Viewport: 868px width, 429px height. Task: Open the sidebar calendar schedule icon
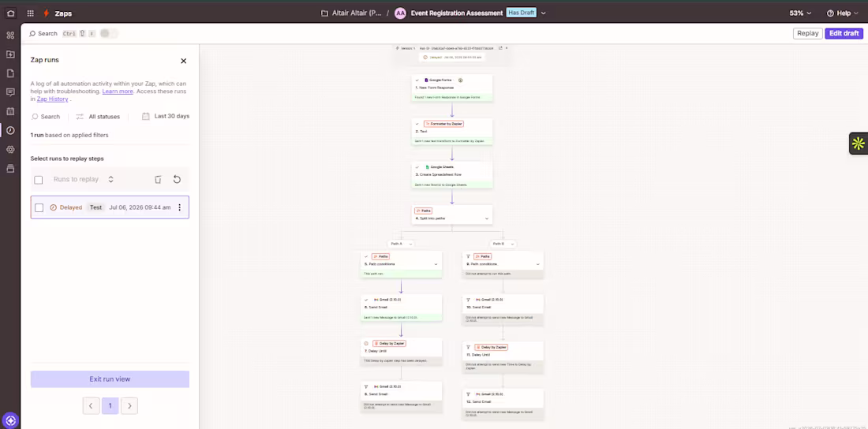tap(10, 111)
